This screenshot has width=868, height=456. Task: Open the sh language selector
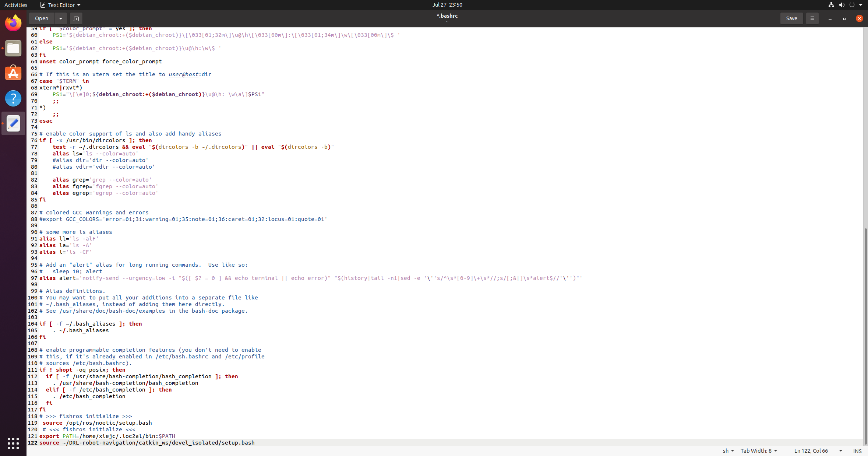pyautogui.click(x=727, y=451)
